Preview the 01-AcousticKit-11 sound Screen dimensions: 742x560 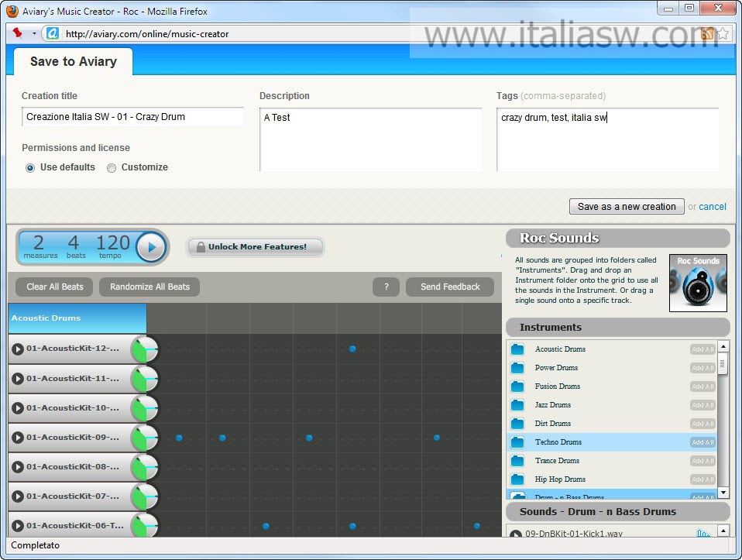pyautogui.click(x=18, y=379)
